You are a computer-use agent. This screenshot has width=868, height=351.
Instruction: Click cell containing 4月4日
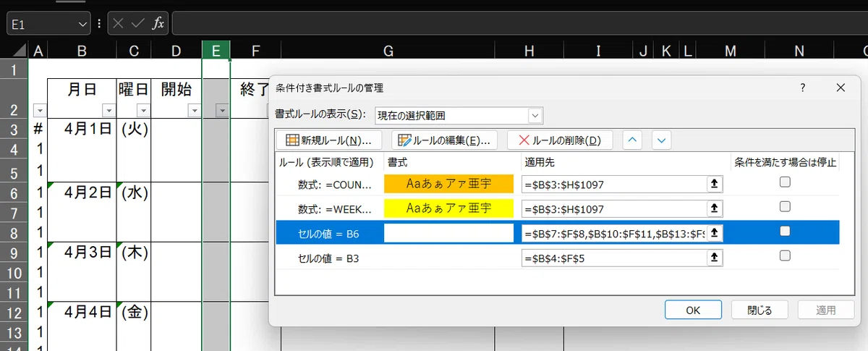coord(82,313)
